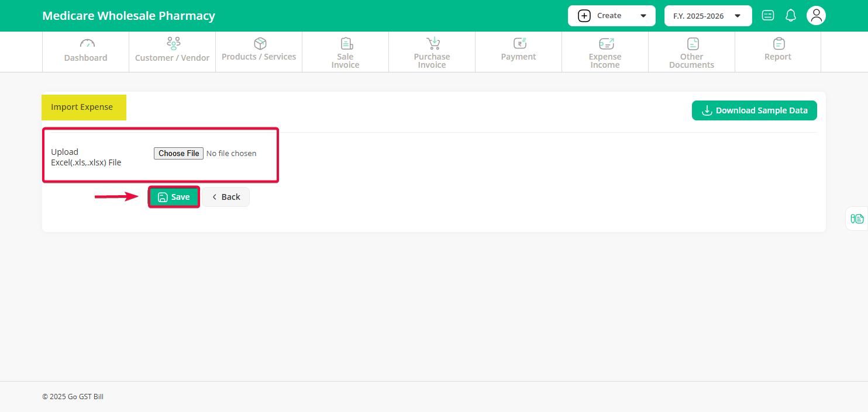The width and height of the screenshot is (868, 412).
Task: Open the Report clipboard icon
Action: click(x=779, y=43)
